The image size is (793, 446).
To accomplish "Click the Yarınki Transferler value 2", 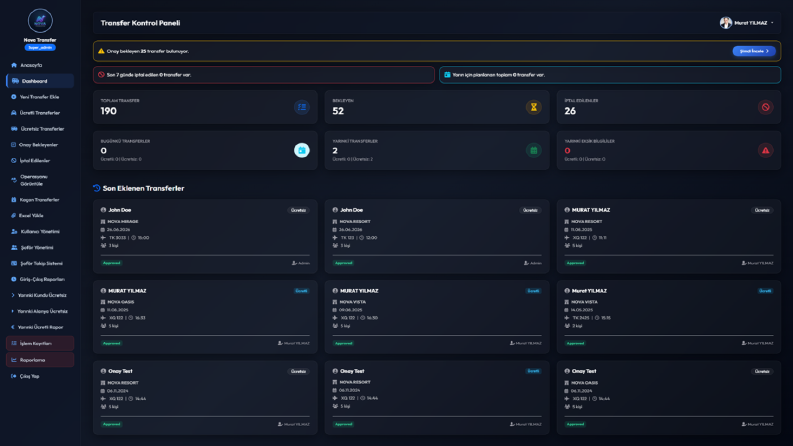I will tap(335, 151).
